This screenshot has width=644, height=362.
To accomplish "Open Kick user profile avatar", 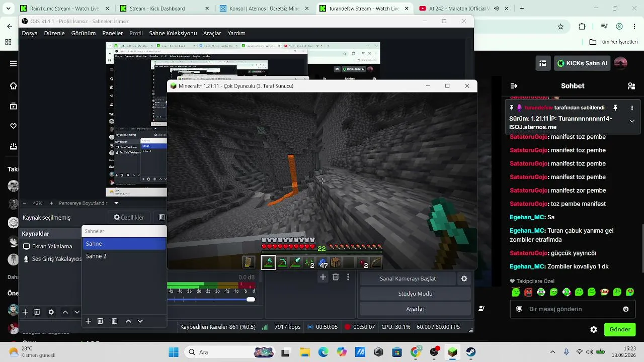I will [x=620, y=63].
